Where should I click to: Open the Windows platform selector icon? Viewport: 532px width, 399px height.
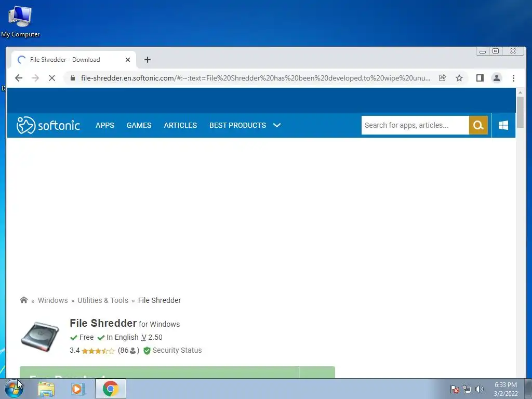[x=503, y=125]
